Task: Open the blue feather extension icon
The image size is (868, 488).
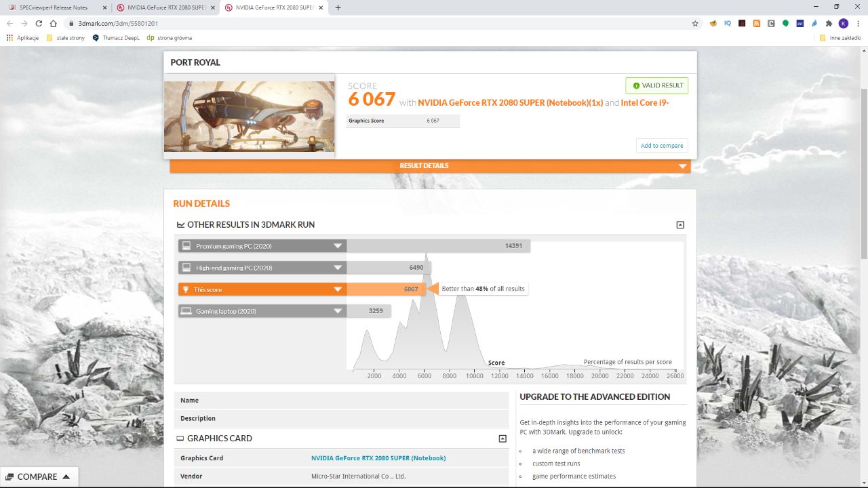Action: (814, 23)
